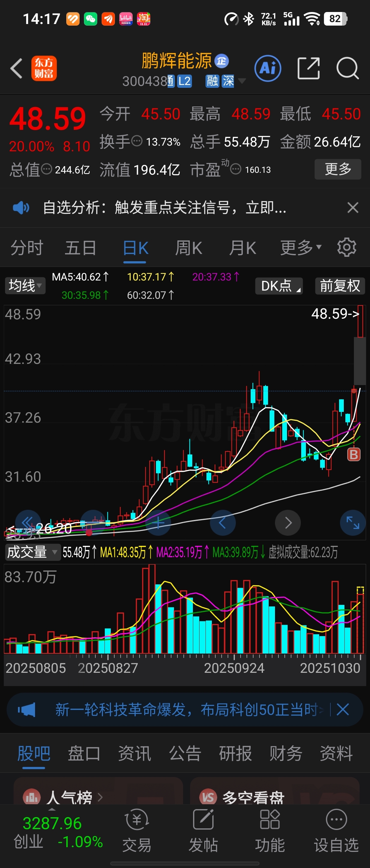Tap the 深 Shenzhen market badge
Image resolution: width=370 pixels, height=868 pixels.
(x=228, y=81)
